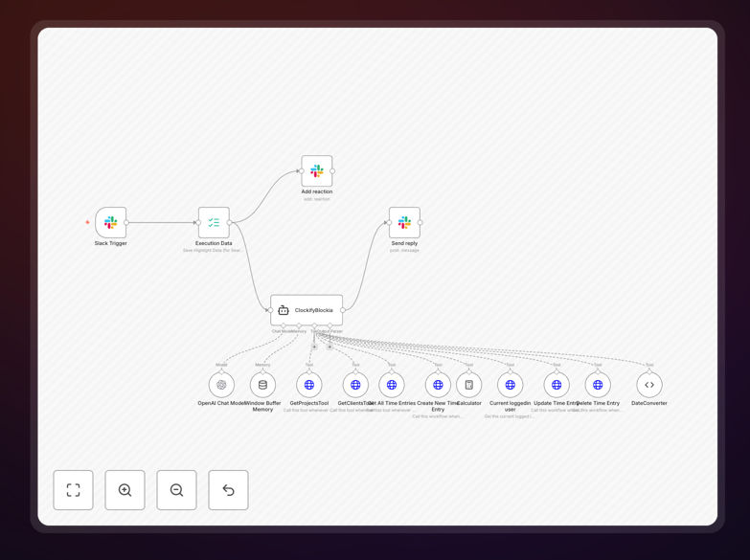Select the Slack Trigger node
The width and height of the screenshot is (750, 560).
point(110,222)
